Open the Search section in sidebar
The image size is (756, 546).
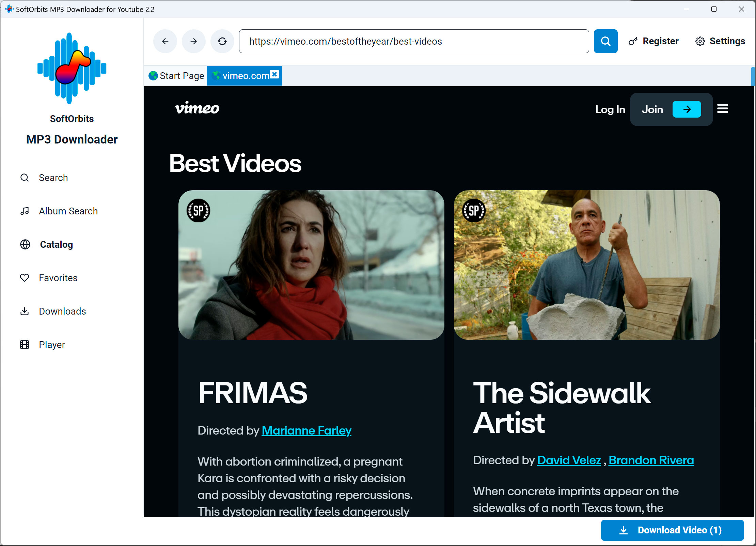(53, 177)
